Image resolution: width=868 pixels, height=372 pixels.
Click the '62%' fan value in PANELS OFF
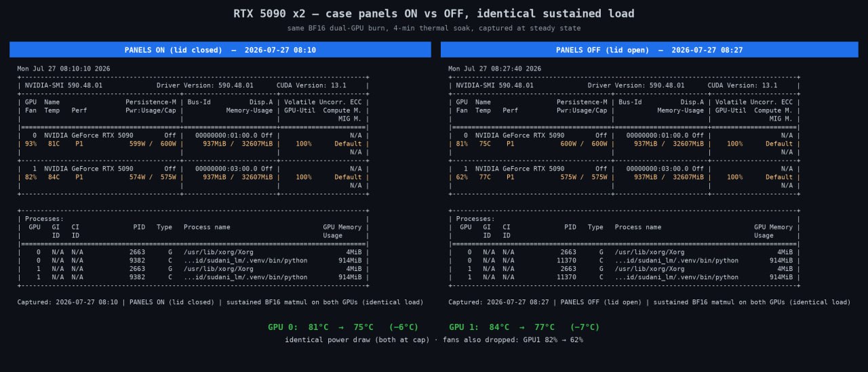click(x=462, y=177)
